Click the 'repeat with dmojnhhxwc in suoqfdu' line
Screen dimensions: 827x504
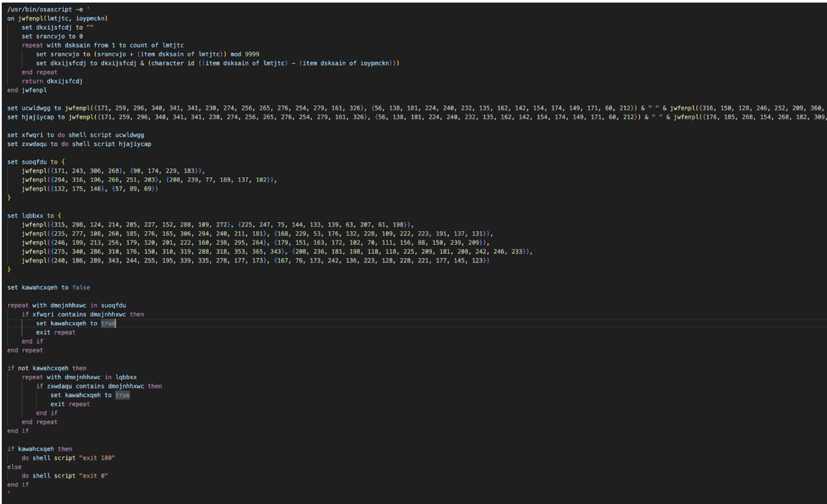tap(67, 305)
